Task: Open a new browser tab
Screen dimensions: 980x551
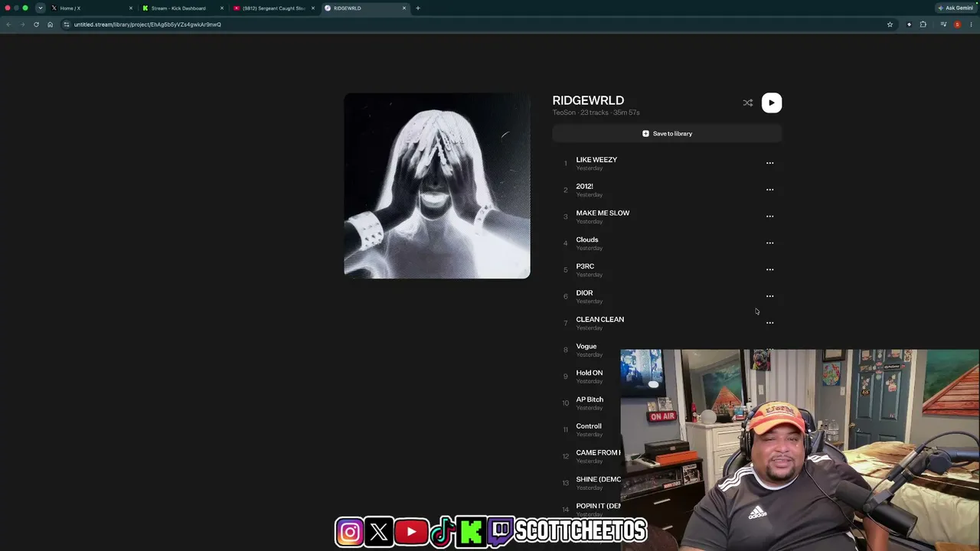Action: (418, 8)
